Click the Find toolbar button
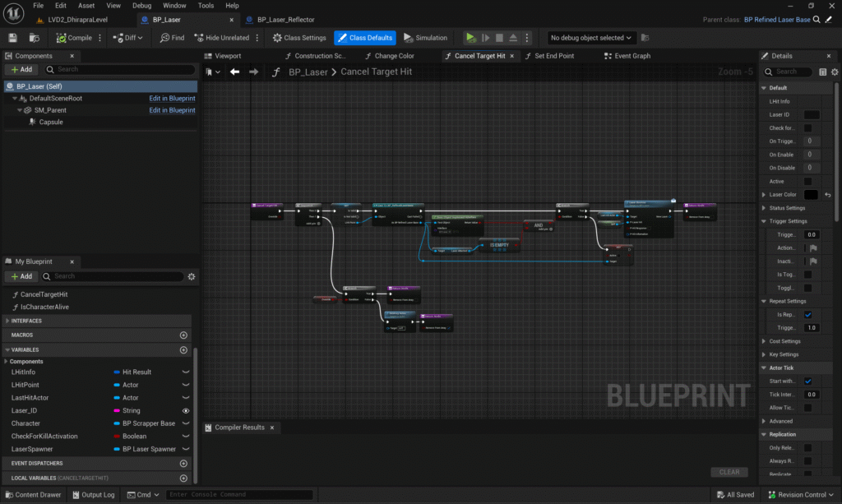 pos(172,38)
